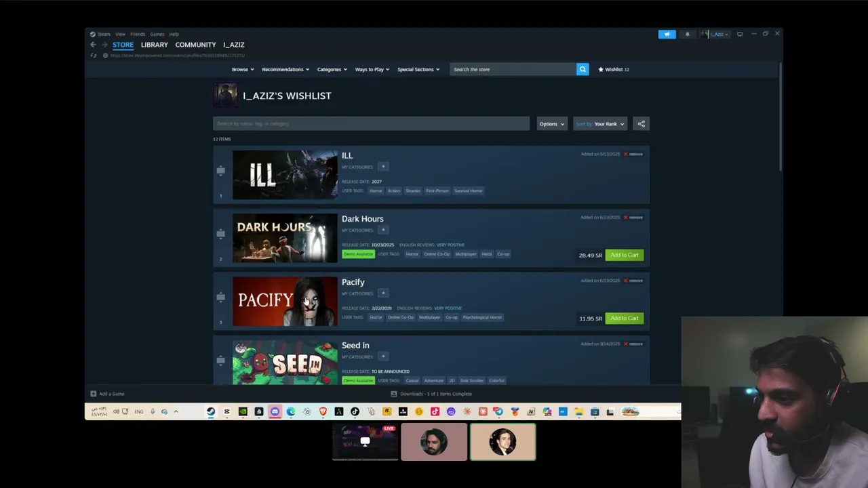
Task: Open Steam from the taskbar
Action: coord(211,411)
